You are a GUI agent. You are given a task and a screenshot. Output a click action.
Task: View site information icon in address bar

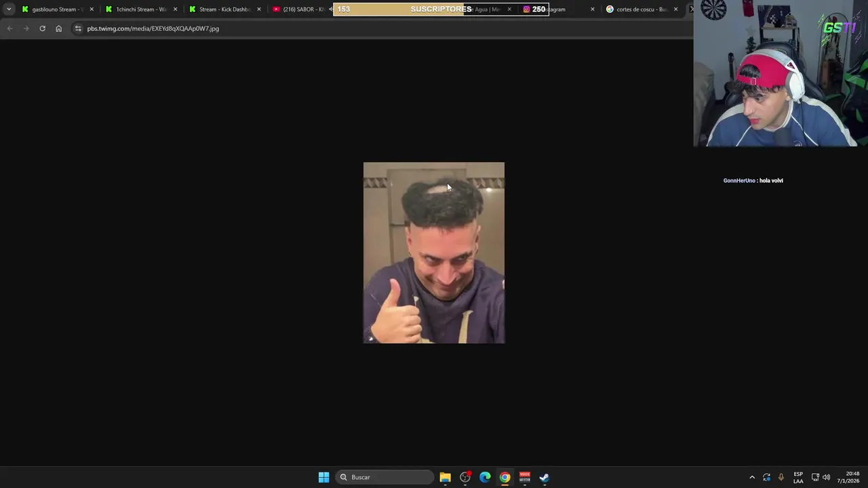click(x=78, y=28)
